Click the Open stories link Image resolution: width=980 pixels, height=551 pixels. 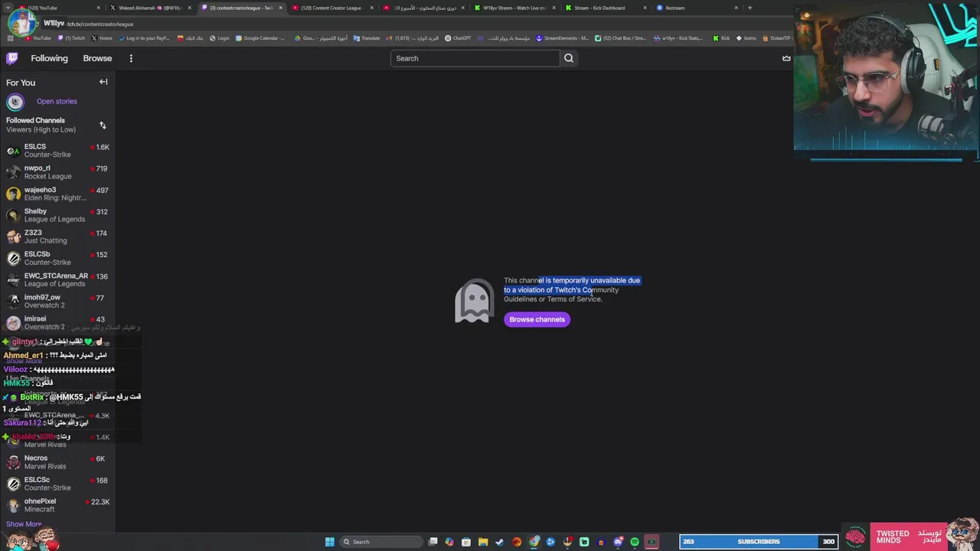57,101
